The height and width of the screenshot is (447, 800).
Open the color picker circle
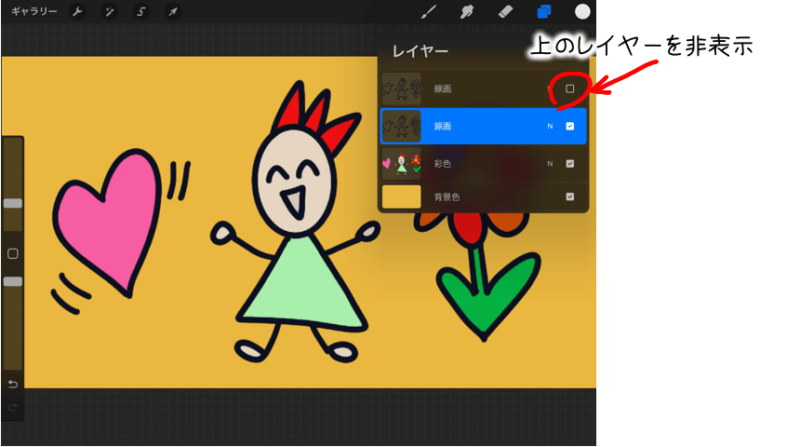tap(582, 11)
